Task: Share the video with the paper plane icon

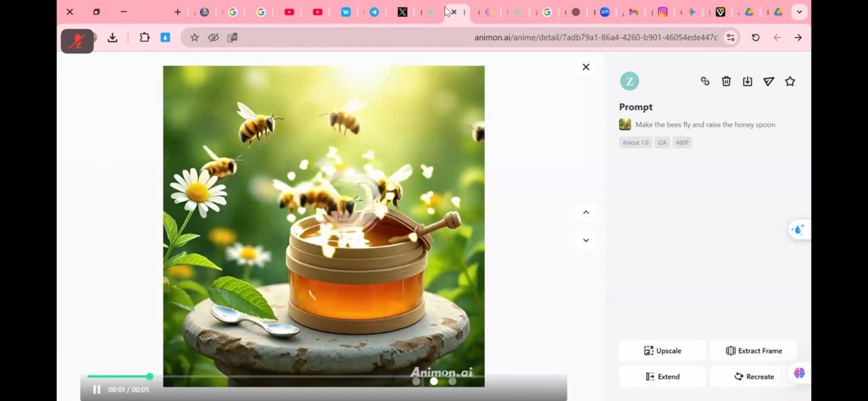Action: 768,81
